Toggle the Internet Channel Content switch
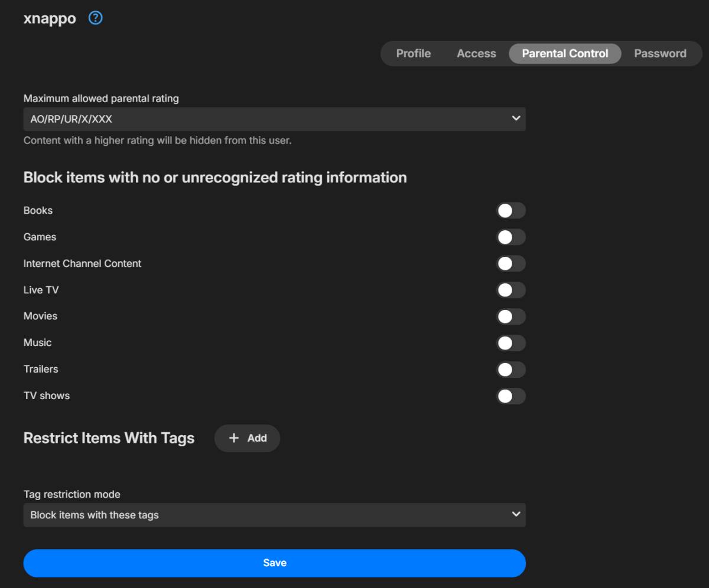Image resolution: width=709 pixels, height=588 pixels. 510,264
